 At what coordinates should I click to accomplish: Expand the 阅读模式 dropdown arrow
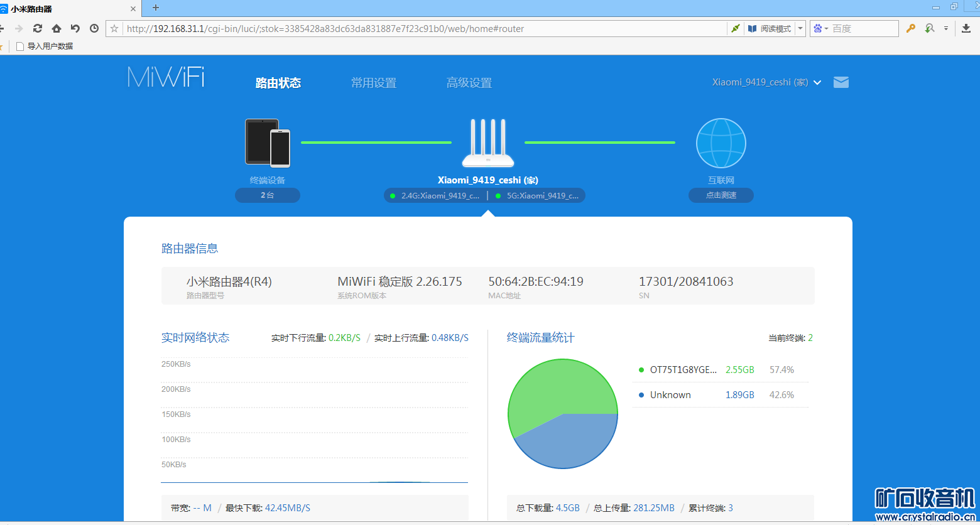click(x=800, y=28)
